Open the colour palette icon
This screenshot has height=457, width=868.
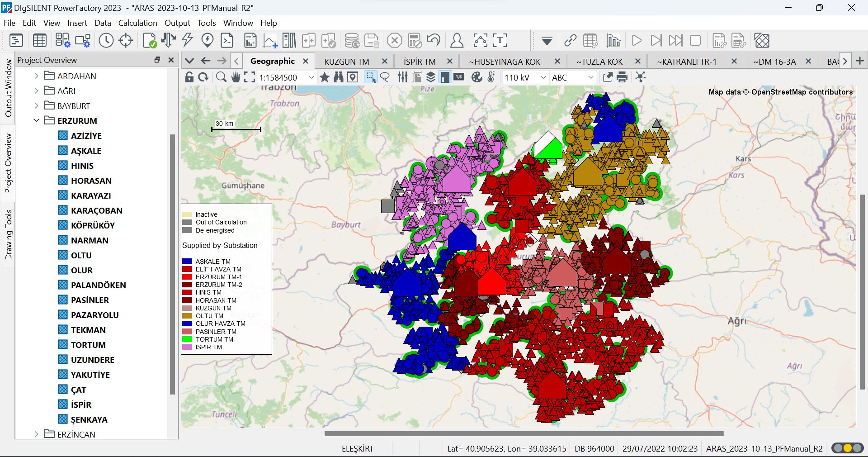click(477, 77)
